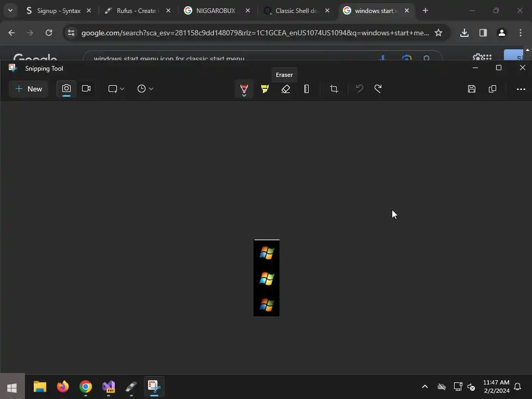
Task: Open muted volume tray icon
Action: pos(471,387)
